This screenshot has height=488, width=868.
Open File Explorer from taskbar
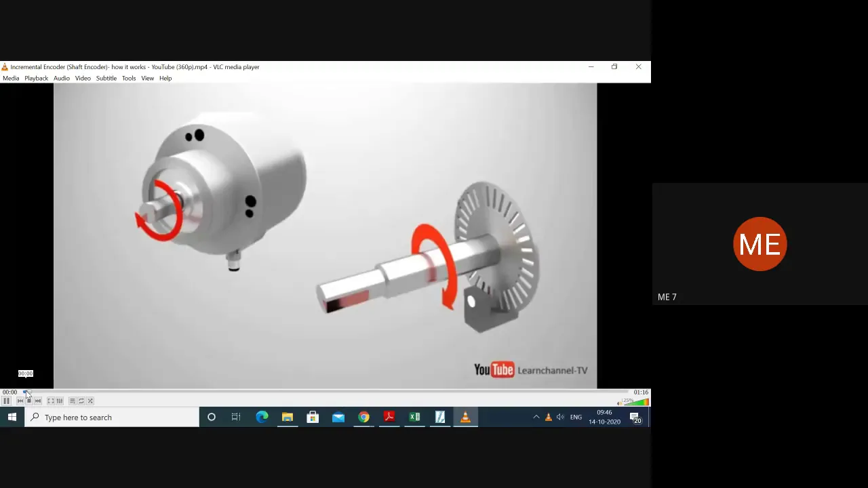(x=288, y=418)
